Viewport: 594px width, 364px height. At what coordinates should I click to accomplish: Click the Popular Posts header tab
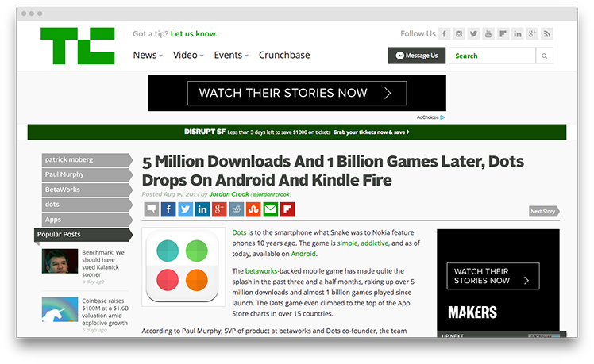coord(83,235)
